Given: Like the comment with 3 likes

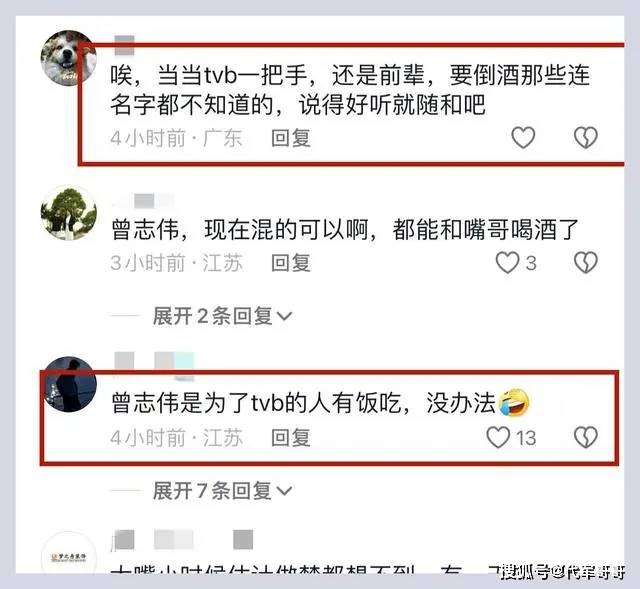Looking at the screenshot, I should 507,262.
